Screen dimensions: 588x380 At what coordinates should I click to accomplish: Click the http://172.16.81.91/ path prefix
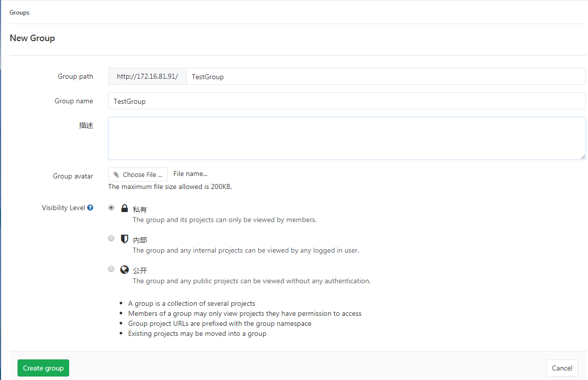click(147, 76)
